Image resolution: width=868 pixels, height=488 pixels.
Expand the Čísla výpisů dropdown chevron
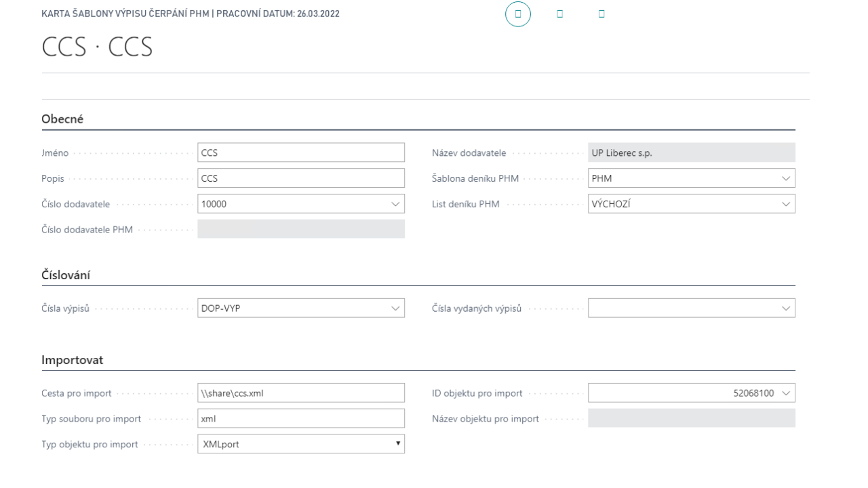click(395, 308)
